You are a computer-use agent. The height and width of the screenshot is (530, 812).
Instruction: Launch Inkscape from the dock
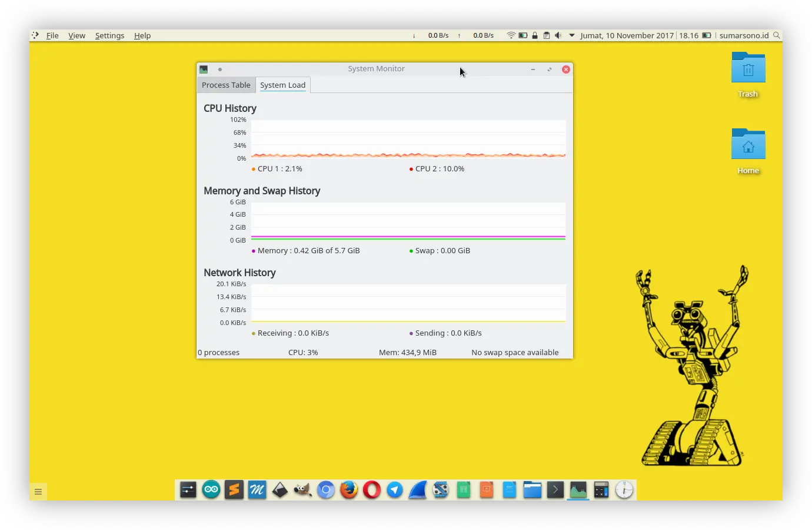(x=280, y=489)
